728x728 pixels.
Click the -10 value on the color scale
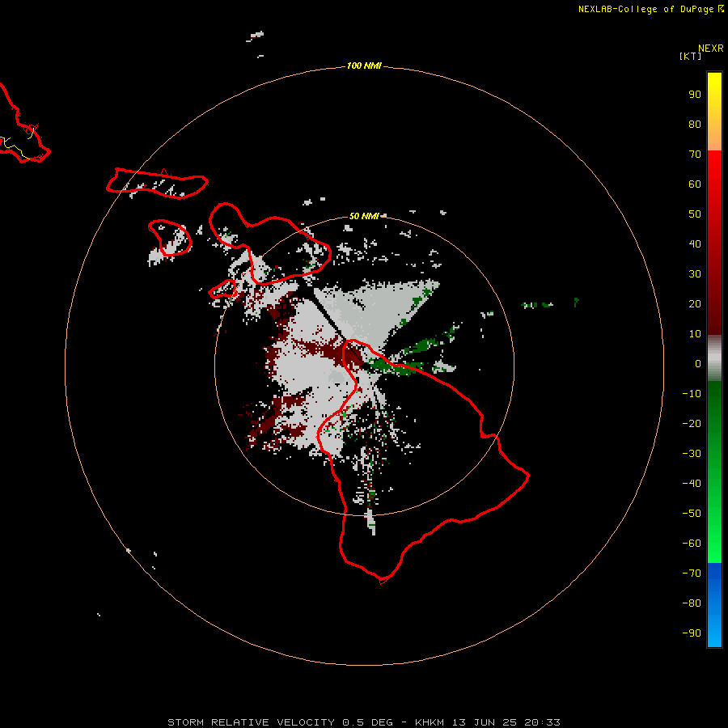click(692, 394)
